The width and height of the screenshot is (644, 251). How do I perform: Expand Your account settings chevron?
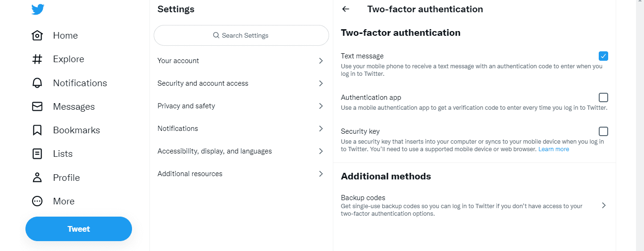pyautogui.click(x=321, y=61)
